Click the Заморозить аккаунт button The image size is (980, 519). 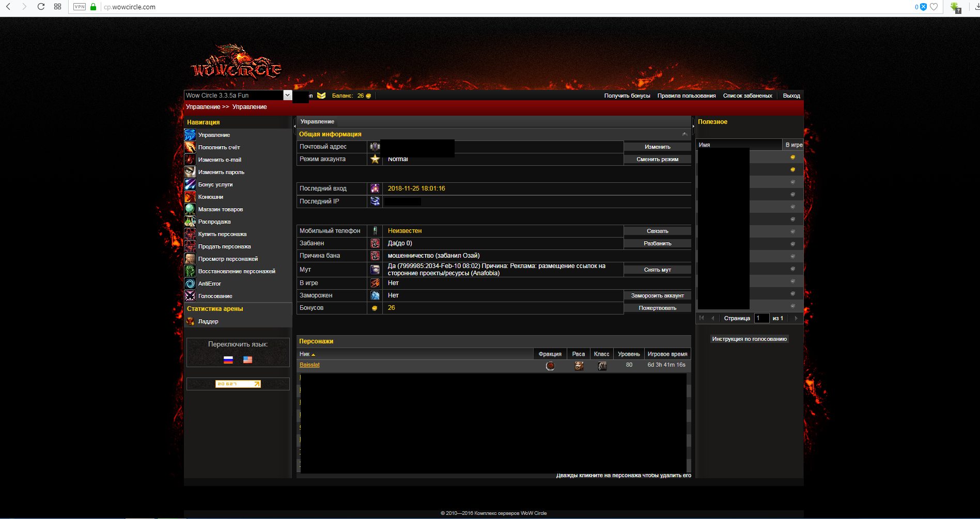(x=657, y=296)
